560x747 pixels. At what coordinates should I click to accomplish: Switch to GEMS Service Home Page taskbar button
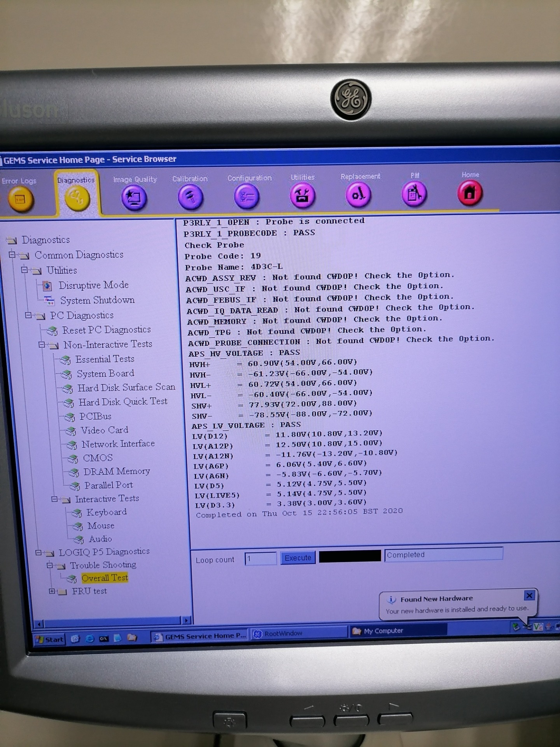pos(200,637)
